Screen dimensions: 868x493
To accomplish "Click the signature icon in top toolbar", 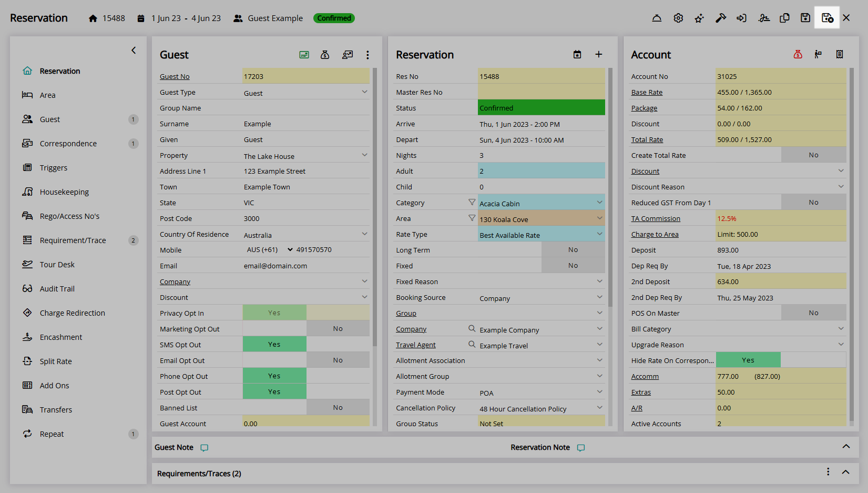I will [764, 18].
